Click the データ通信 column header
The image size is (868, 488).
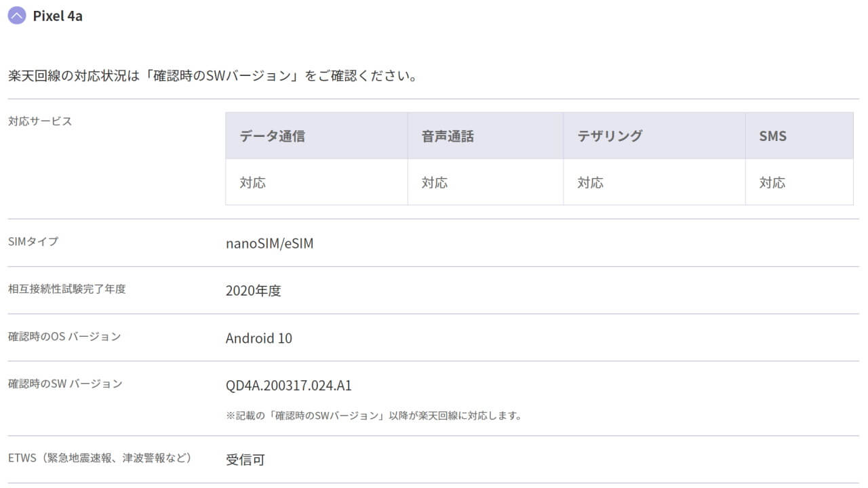[272, 136]
